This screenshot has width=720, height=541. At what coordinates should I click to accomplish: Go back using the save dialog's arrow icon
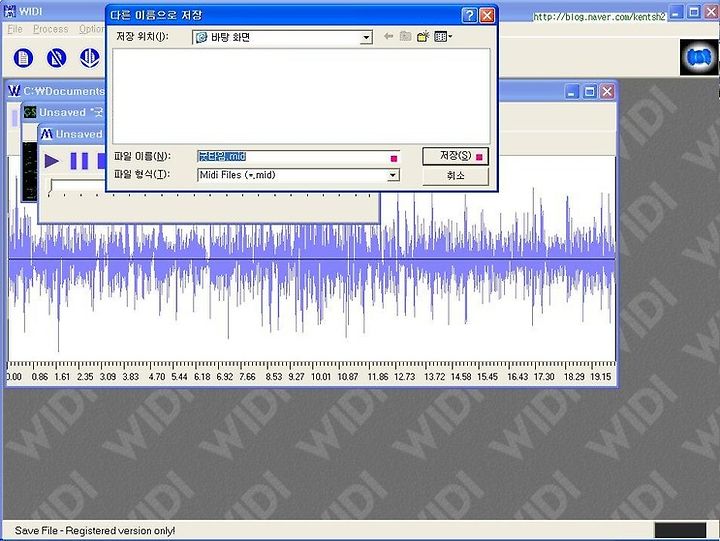[x=388, y=36]
